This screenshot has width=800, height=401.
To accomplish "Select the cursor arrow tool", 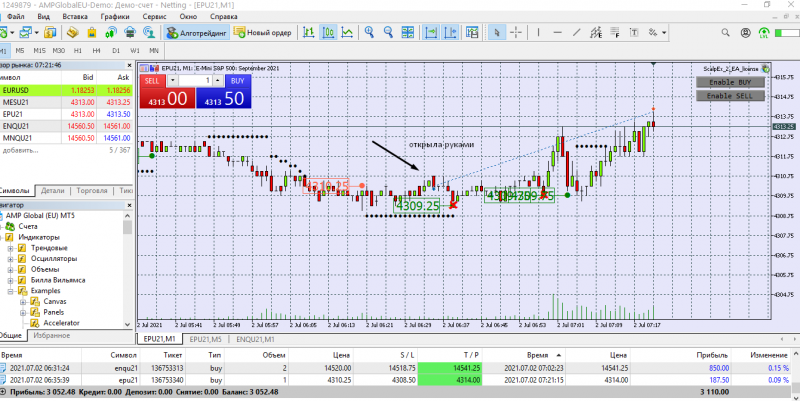I will coord(496,33).
